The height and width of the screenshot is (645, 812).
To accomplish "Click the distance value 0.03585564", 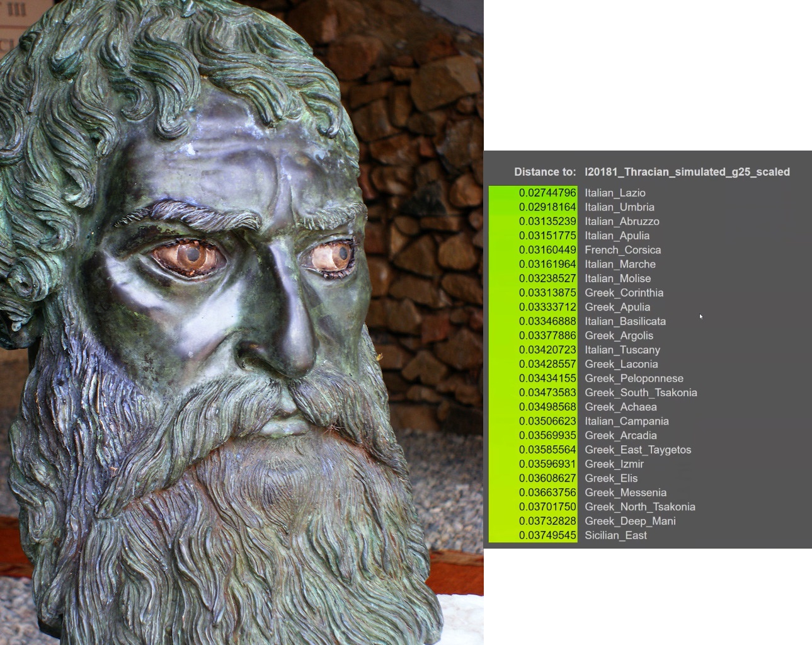I will click(x=547, y=450).
